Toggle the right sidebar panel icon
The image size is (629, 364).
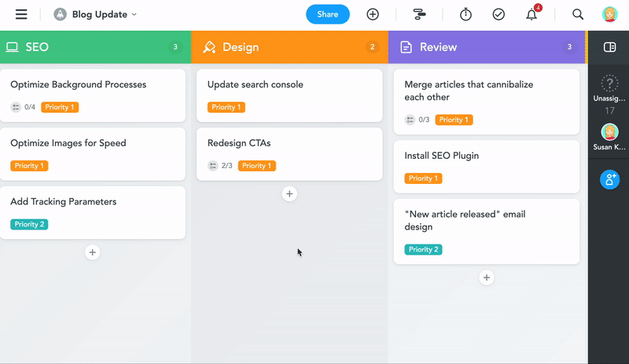click(x=609, y=47)
